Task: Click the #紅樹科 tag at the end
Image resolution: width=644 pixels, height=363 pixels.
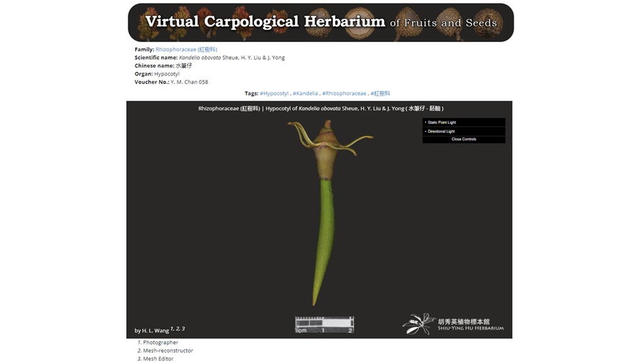Action: click(x=380, y=93)
